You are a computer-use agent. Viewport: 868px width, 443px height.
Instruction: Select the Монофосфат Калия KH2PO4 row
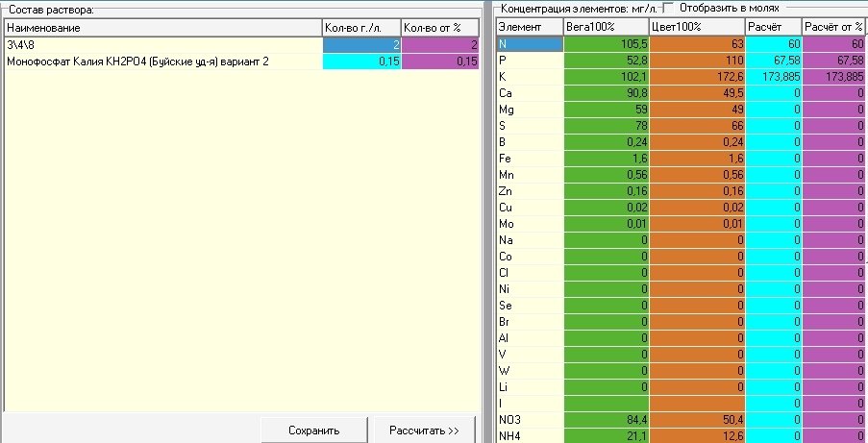coord(241,62)
